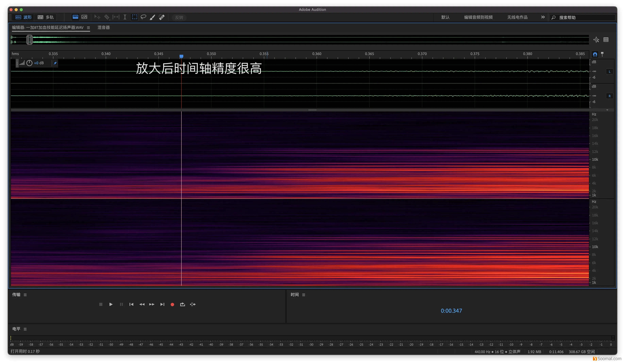Click the Stop button
The width and height of the screenshot is (625, 364).
pyautogui.click(x=101, y=305)
